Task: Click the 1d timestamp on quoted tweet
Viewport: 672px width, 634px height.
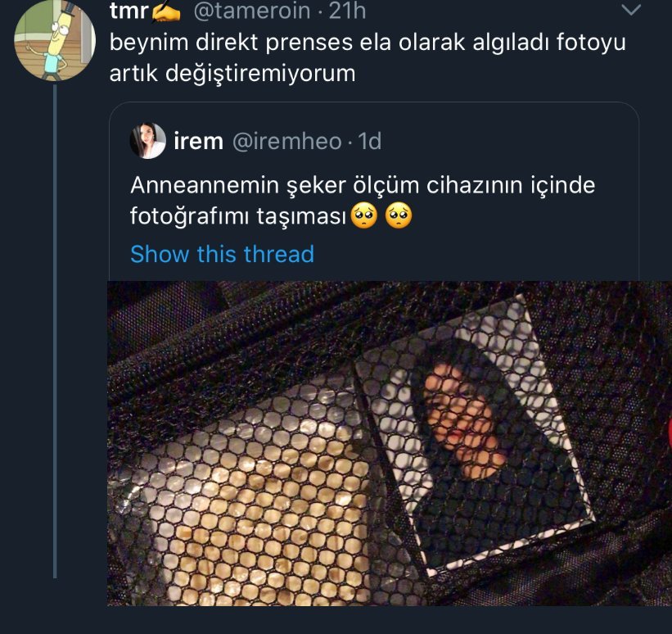Action: coord(370,141)
